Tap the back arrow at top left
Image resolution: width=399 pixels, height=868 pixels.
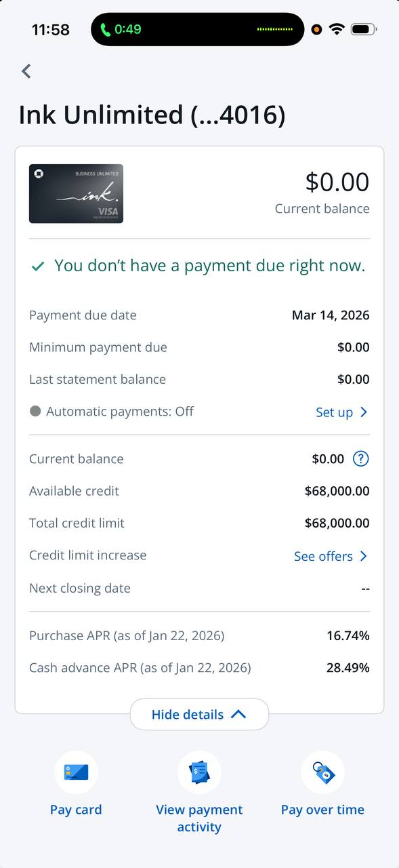(26, 71)
